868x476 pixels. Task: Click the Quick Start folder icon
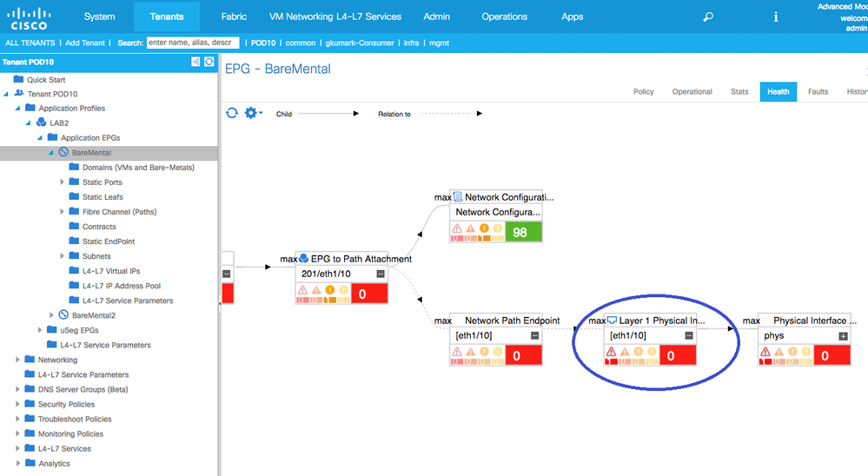pos(18,79)
